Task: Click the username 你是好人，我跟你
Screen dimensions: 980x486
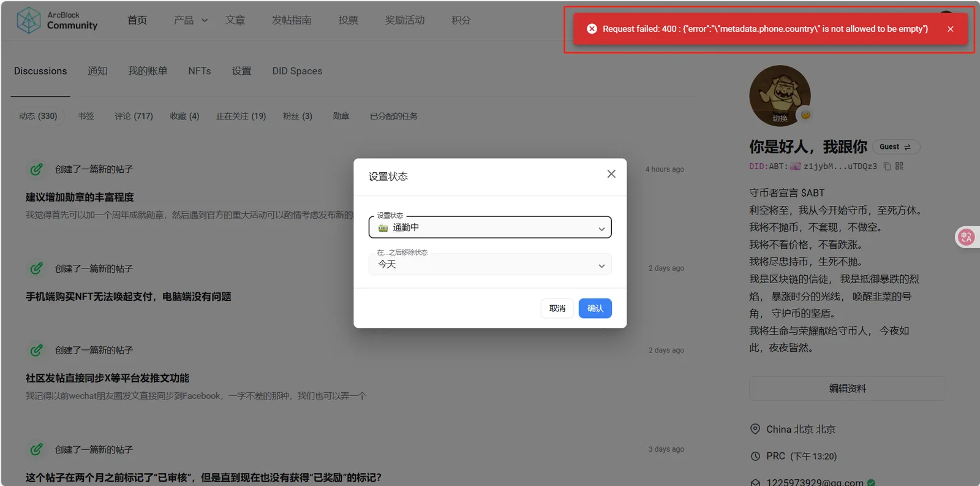Action: pos(808,147)
